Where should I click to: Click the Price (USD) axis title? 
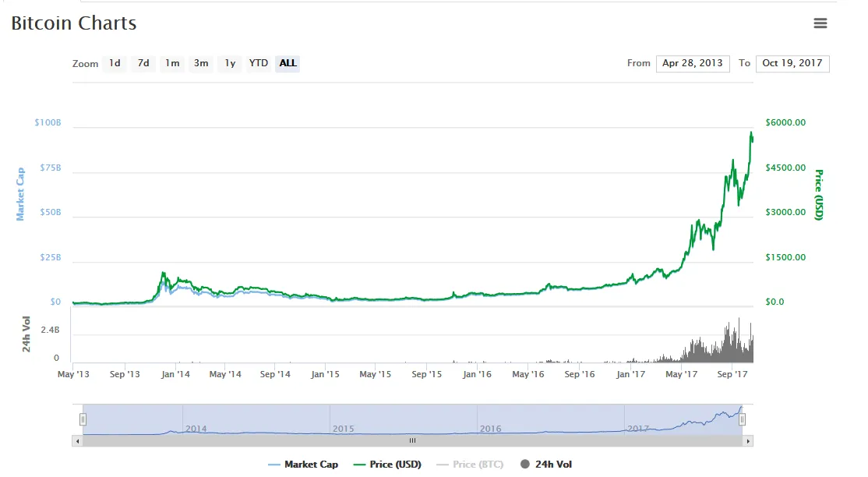click(x=819, y=195)
